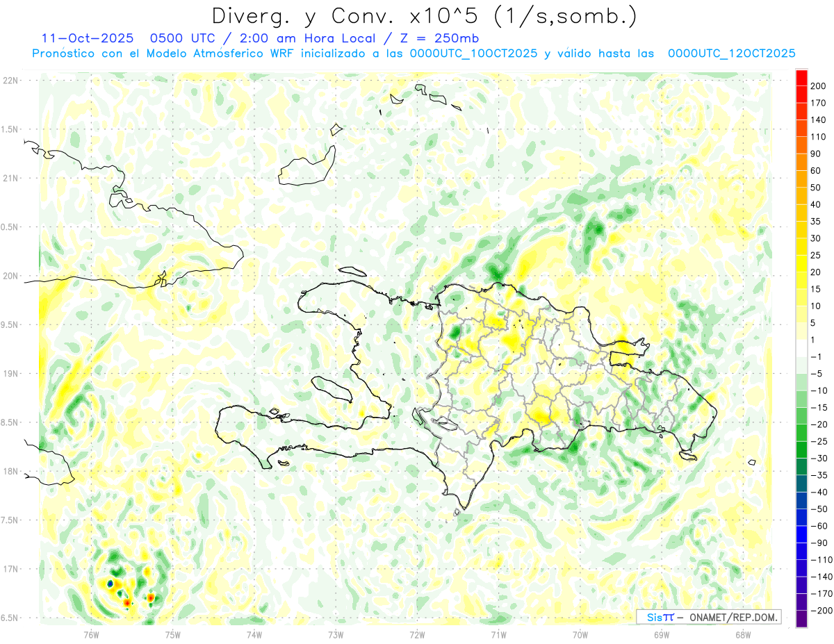
Task: Click the positive "35" color scale value
Action: click(x=817, y=222)
